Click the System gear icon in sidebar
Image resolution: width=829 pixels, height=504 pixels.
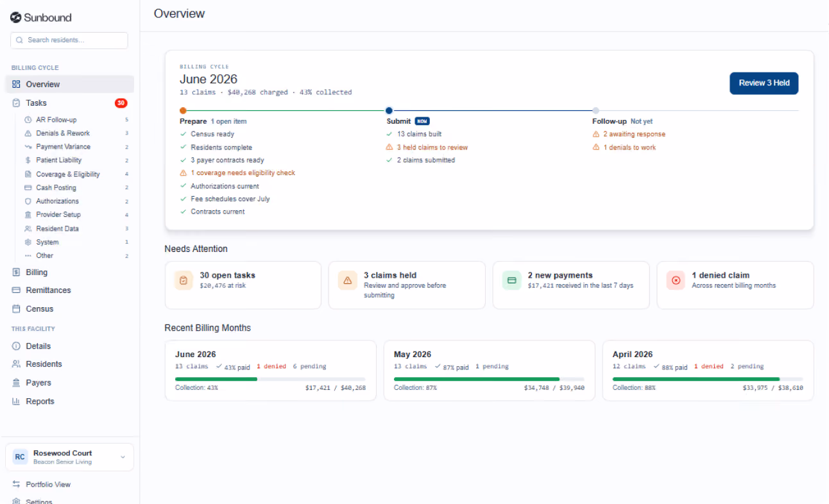pos(28,242)
